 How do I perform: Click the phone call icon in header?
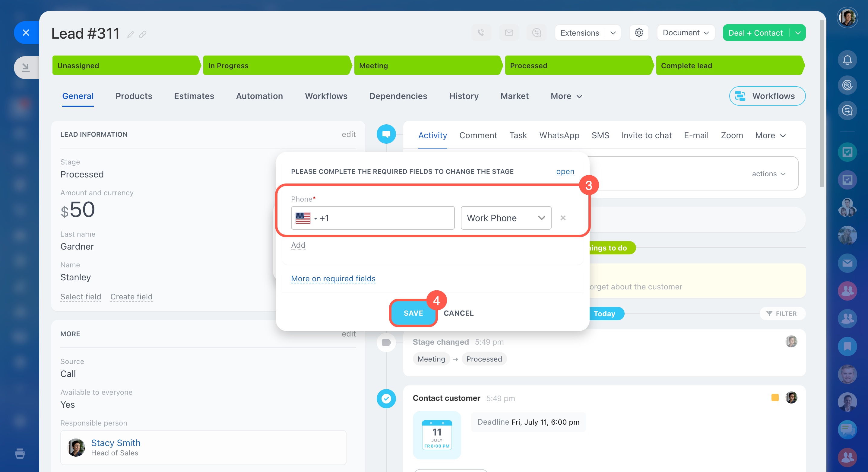coord(481,33)
